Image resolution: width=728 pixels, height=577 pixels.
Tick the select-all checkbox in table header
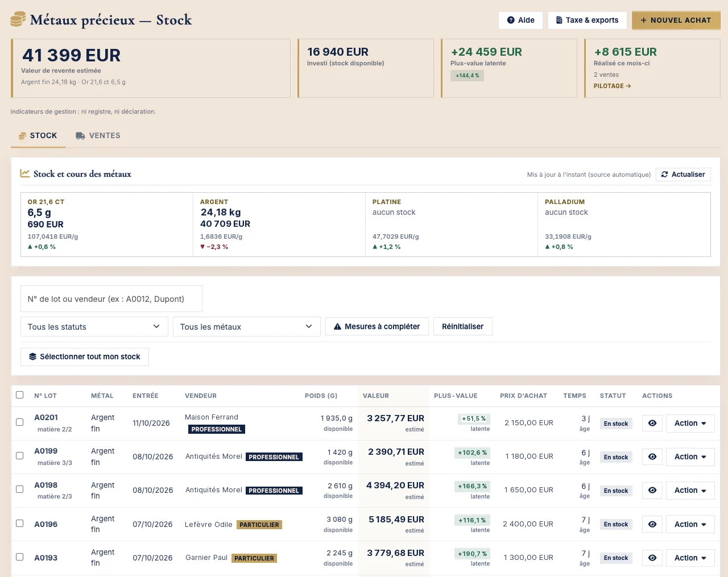pos(20,395)
